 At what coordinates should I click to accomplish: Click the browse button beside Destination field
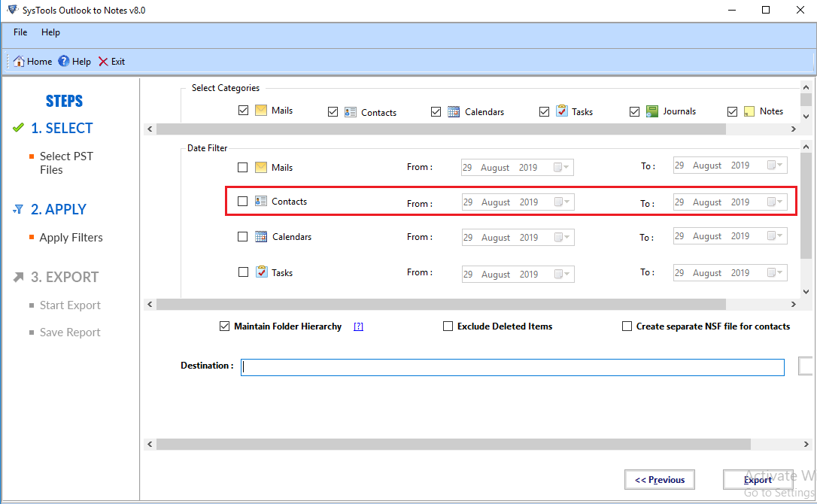tap(806, 366)
